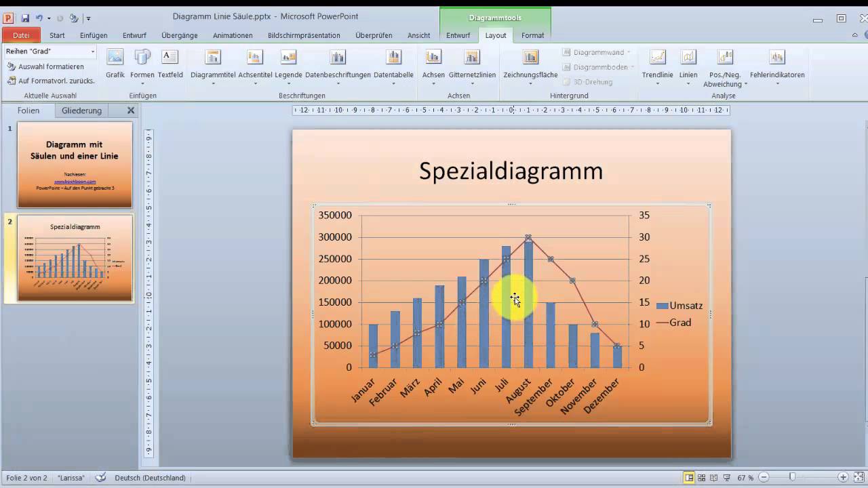Viewport: 868px width, 488px height.
Task: Select the Folien pane tab
Action: coord(28,110)
